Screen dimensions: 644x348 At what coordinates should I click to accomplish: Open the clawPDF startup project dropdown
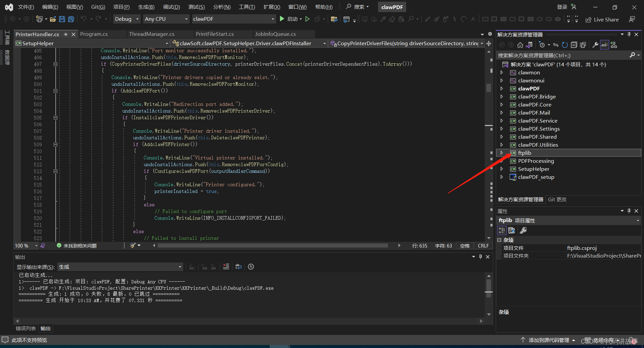[x=234, y=19]
